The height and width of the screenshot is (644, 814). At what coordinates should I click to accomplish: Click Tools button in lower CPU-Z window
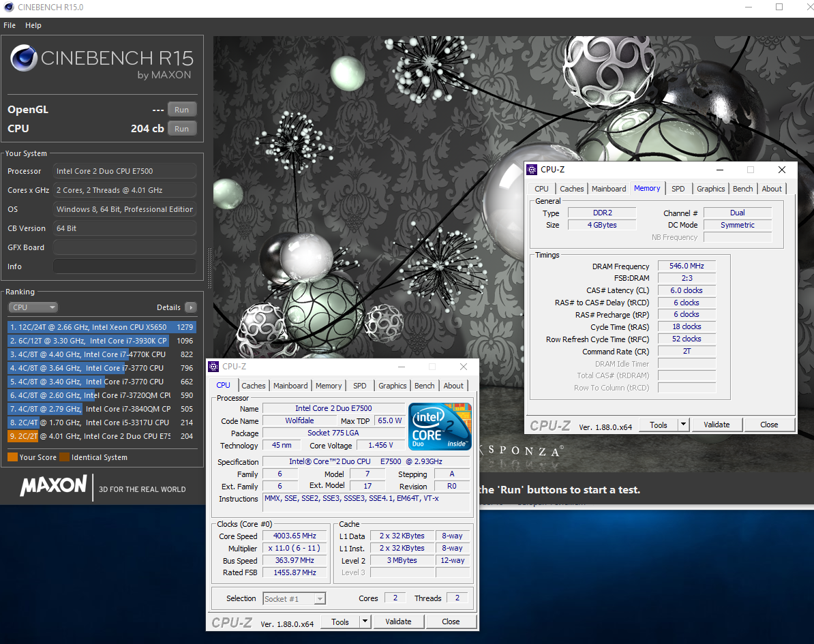pos(340,622)
